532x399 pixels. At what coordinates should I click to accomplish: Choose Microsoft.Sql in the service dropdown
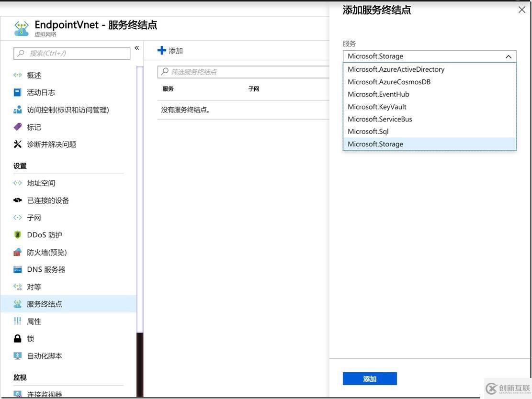point(368,131)
